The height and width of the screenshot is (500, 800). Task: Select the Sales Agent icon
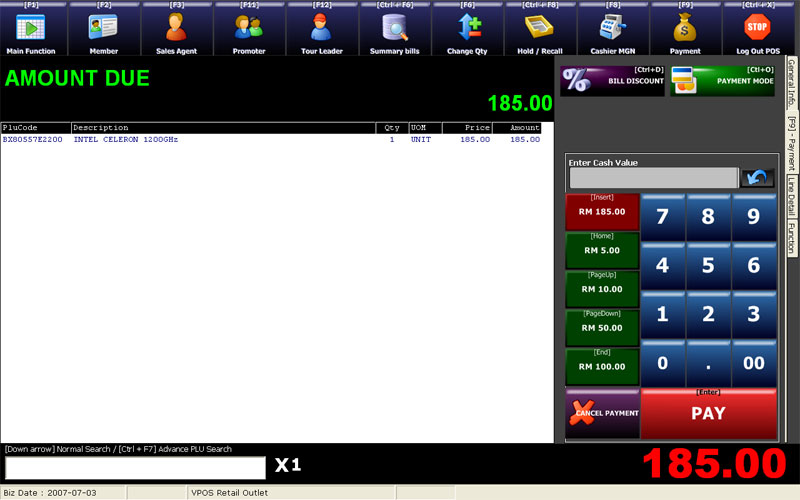[177, 28]
